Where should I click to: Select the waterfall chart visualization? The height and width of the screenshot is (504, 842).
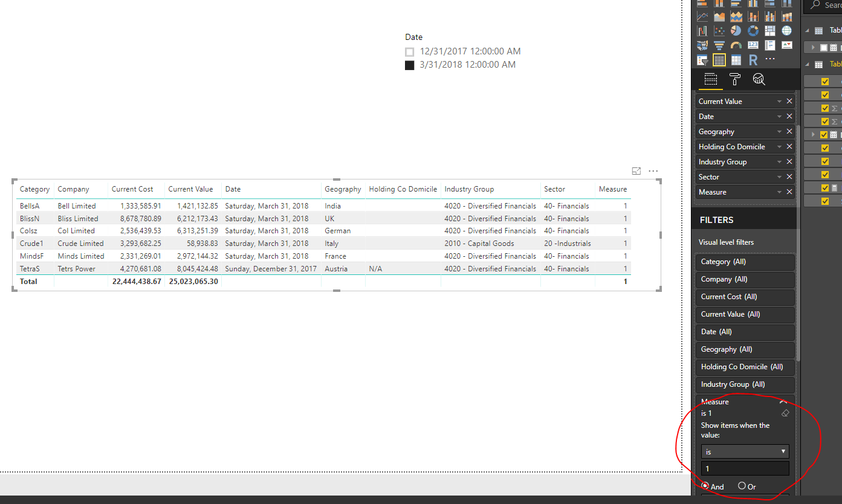(x=702, y=30)
